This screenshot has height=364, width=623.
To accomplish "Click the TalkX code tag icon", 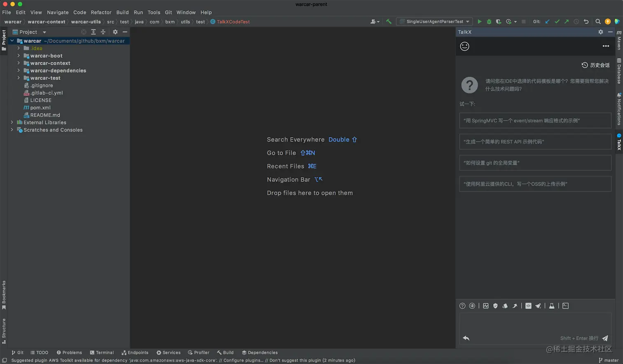I will tap(528, 306).
